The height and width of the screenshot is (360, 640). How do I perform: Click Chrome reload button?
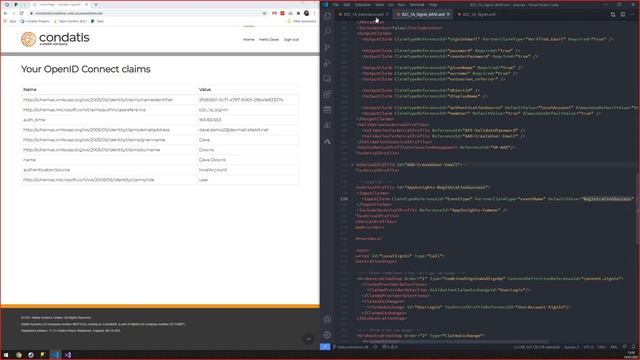coord(21,13)
